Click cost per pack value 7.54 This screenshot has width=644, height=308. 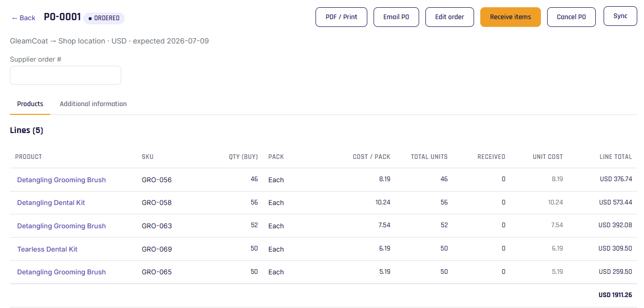pos(384,225)
